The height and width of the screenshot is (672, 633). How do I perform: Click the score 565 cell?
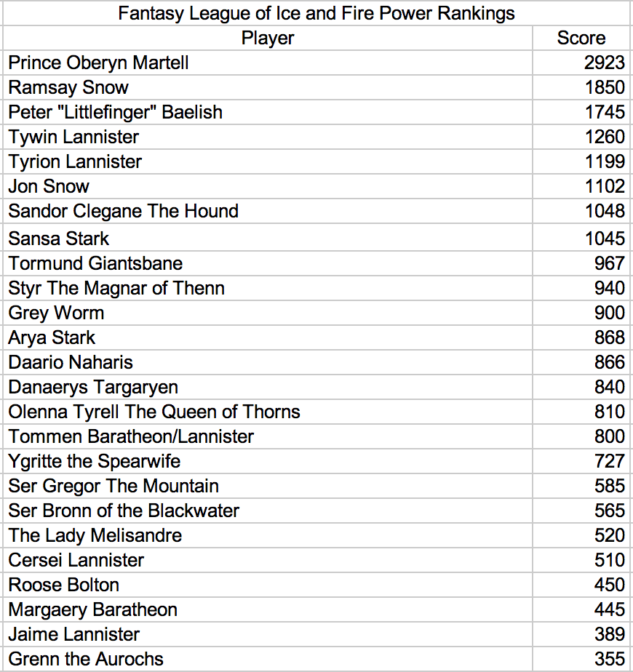coord(582,511)
